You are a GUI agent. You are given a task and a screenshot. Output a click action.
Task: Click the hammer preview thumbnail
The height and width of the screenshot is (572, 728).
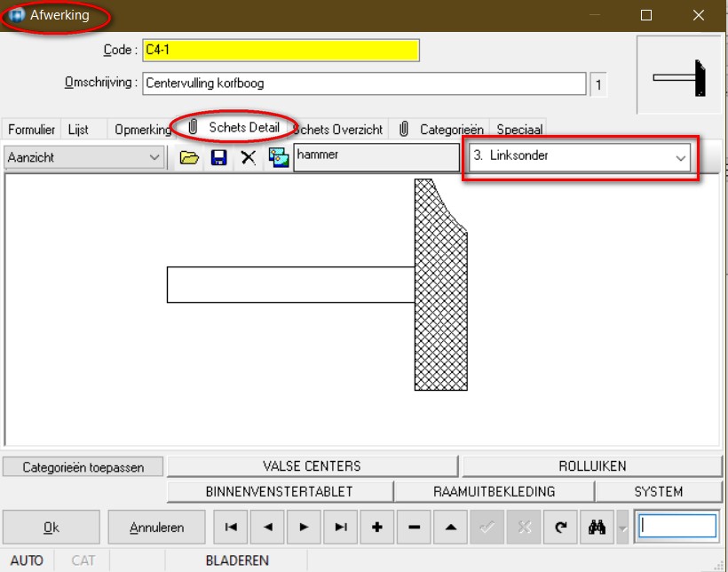(x=680, y=75)
